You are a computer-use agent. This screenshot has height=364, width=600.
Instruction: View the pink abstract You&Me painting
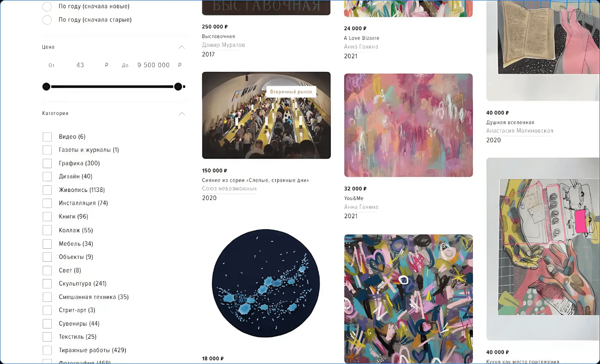[408, 125]
